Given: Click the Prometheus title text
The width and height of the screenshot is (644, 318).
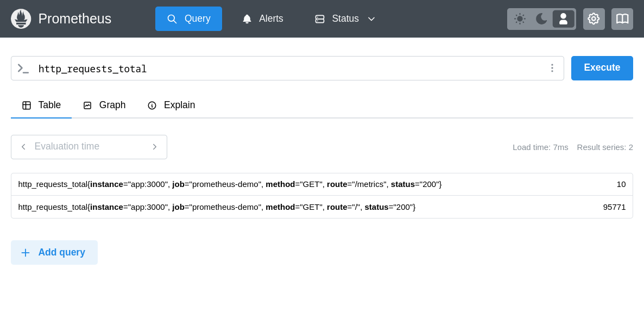Looking at the screenshot, I should click(x=75, y=19).
